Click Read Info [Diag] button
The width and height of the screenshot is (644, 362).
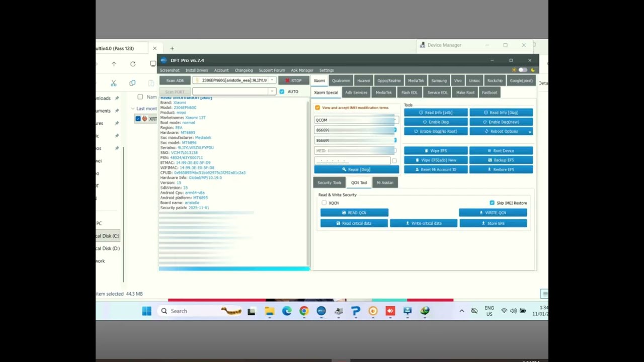(x=501, y=113)
